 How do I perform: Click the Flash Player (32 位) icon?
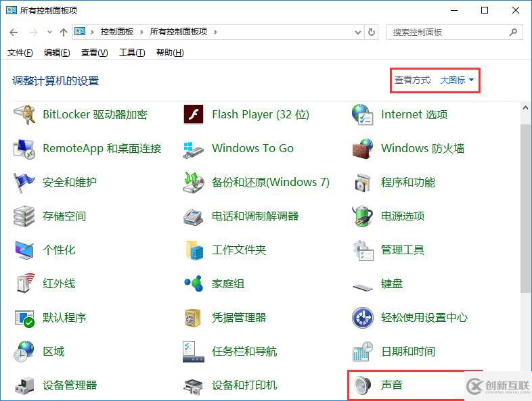[x=194, y=114]
